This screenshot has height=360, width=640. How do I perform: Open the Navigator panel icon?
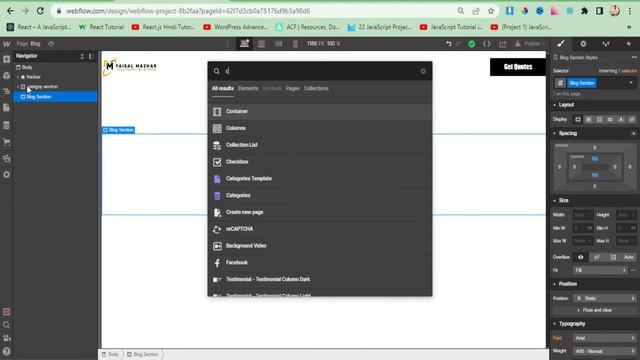[x=7, y=91]
